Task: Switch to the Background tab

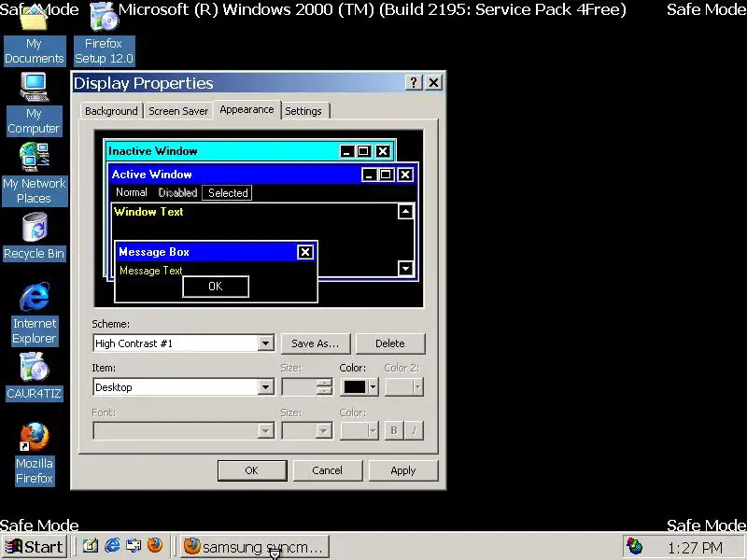Action: pyautogui.click(x=111, y=111)
